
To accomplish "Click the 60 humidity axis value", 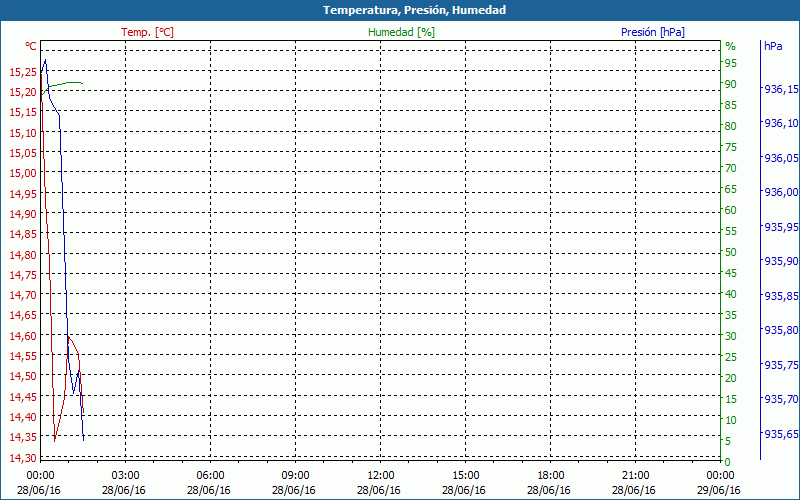I will coord(731,210).
